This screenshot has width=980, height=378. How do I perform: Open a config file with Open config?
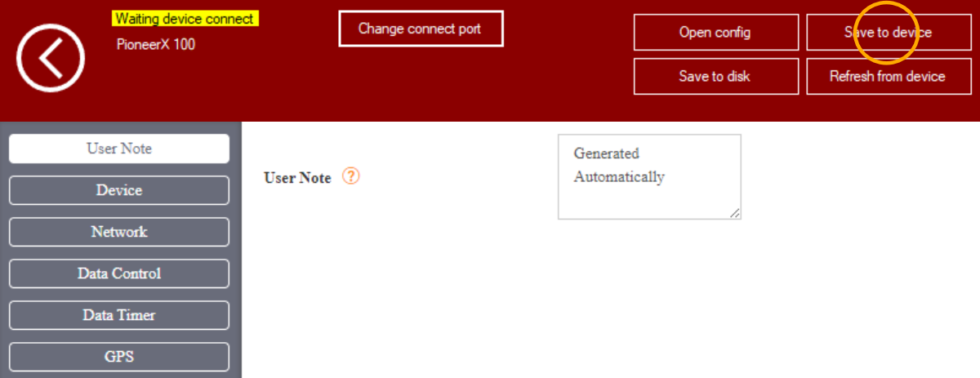715,33
